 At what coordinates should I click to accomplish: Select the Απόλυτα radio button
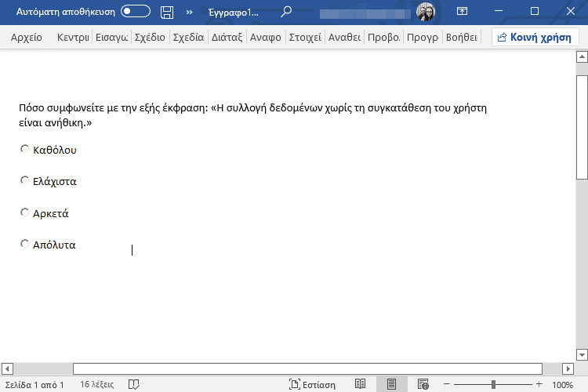tap(24, 244)
